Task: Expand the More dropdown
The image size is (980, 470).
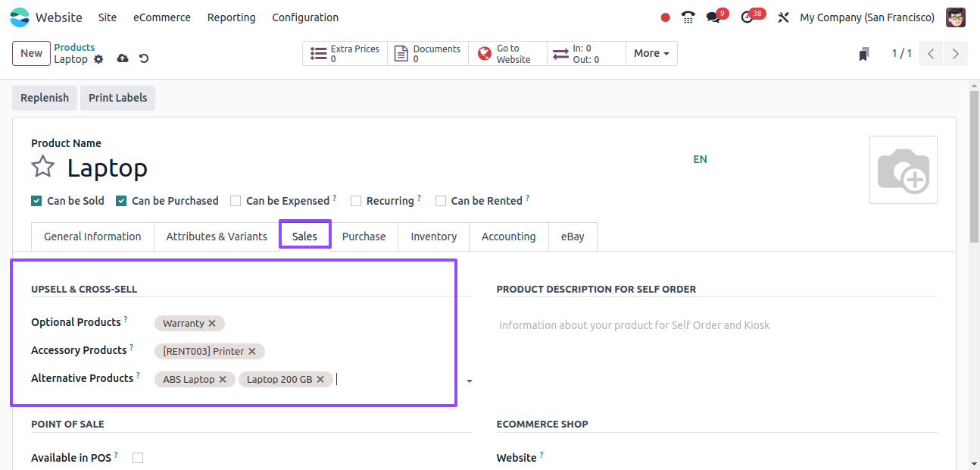Action: (x=651, y=54)
